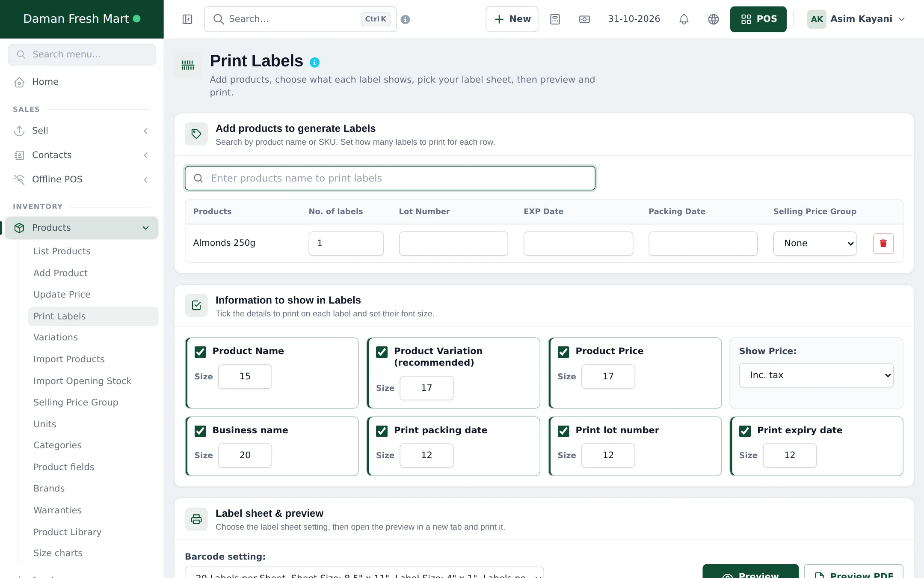Click the cash register icon beside date
924x578 pixels.
584,19
